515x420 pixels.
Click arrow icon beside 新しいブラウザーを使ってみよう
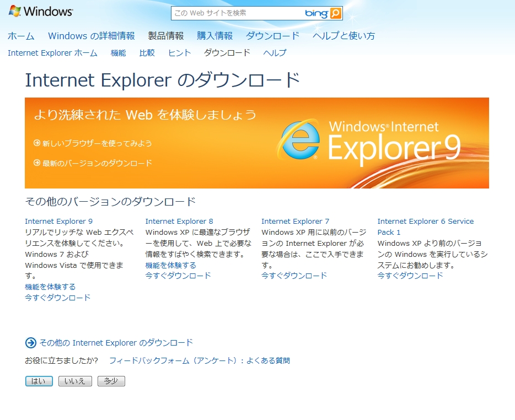point(37,143)
